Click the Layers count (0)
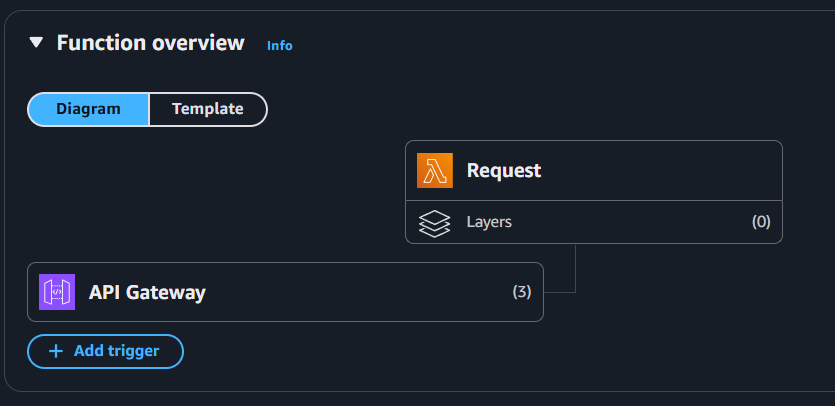835x406 pixels. (761, 222)
